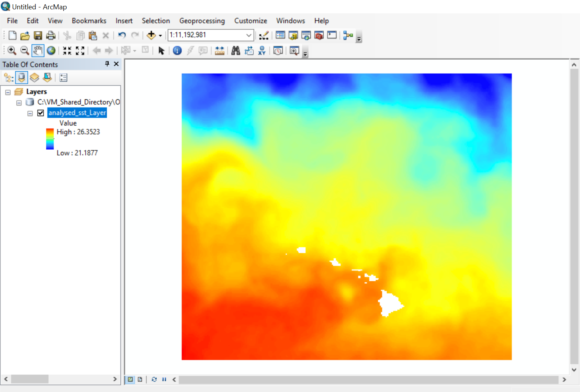
Task: Select the analysed_sst_Layer name
Action: tap(77, 113)
